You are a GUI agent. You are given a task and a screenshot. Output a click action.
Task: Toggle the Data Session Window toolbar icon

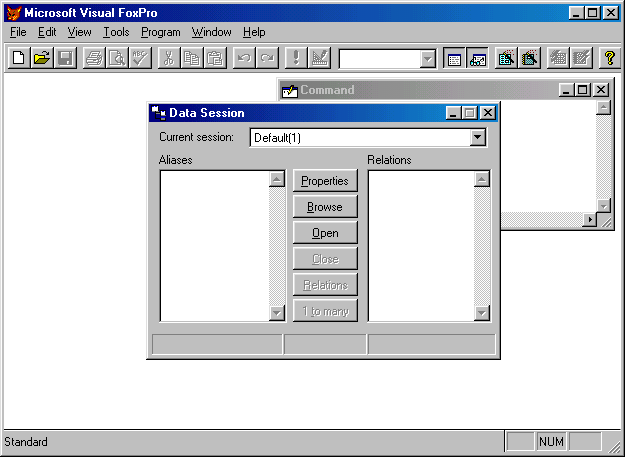[x=478, y=58]
